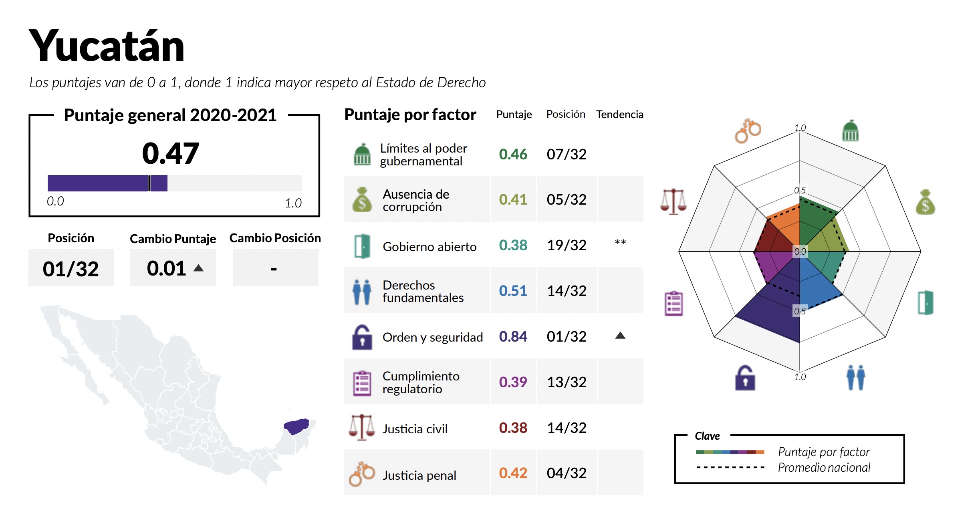Select the scales icon next to Justicia civil
This screenshot has width=980, height=507.
[362, 427]
